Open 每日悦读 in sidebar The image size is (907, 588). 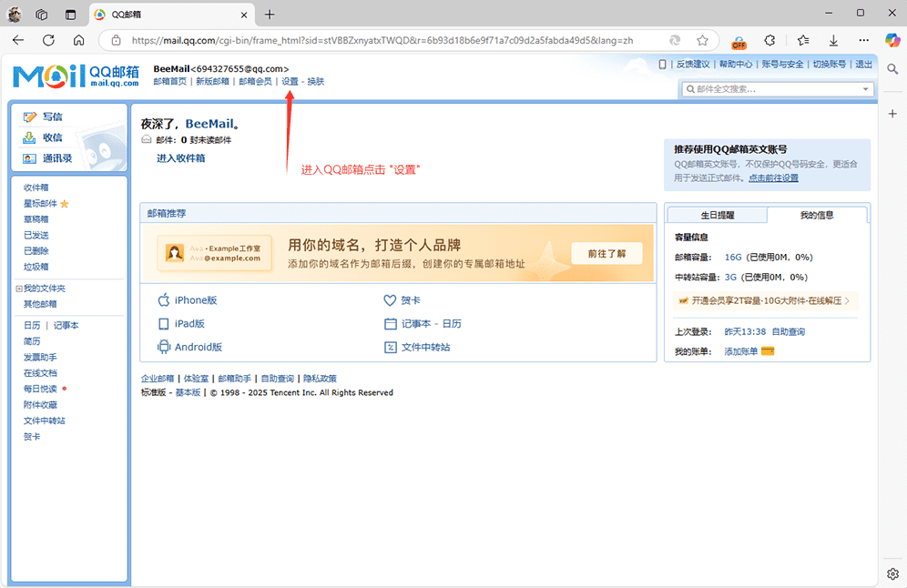40,389
